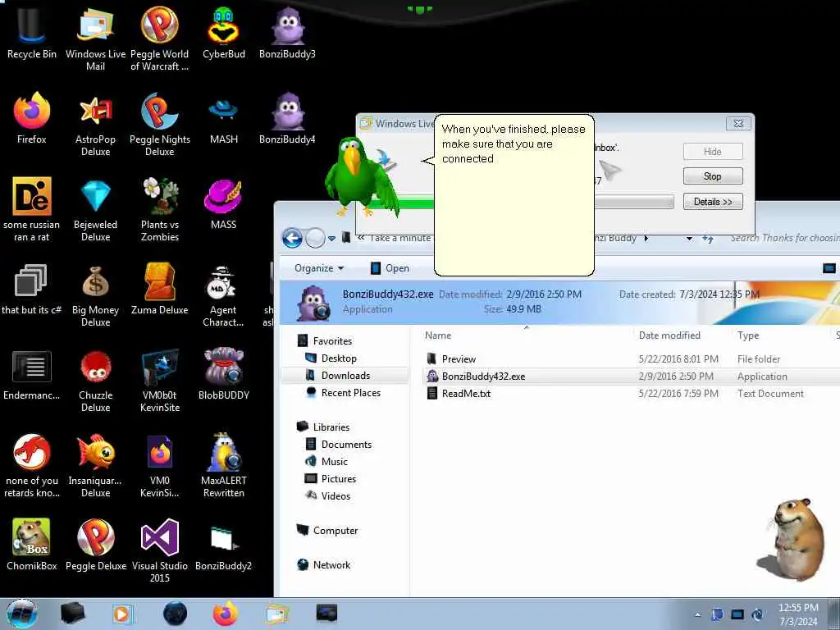Sort files by Type column

748,336
